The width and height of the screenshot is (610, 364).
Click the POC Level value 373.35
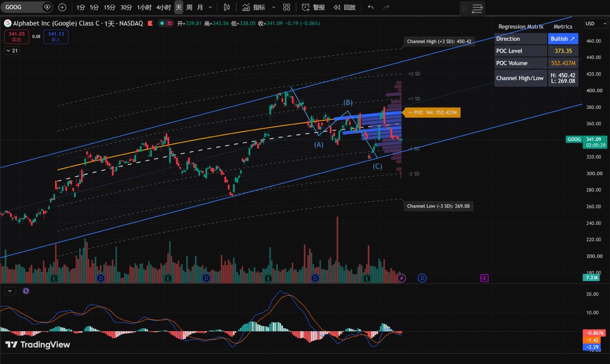point(563,51)
